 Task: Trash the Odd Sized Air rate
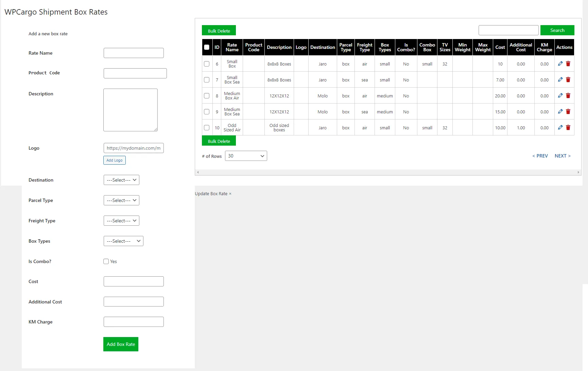coord(568,128)
